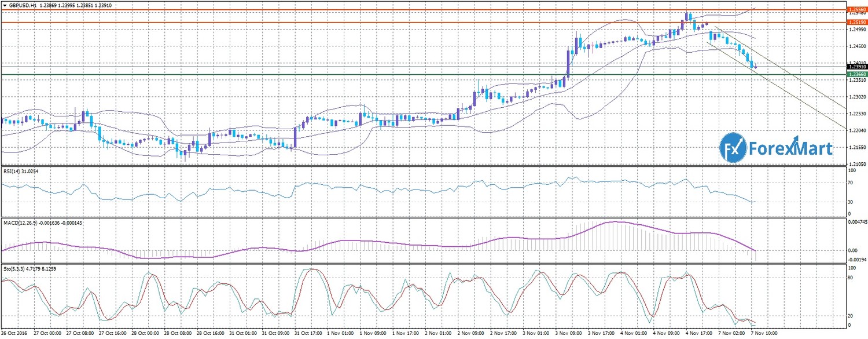Click the RSI 70 level scale value
Screen dimensions: 868x339
[851, 183]
